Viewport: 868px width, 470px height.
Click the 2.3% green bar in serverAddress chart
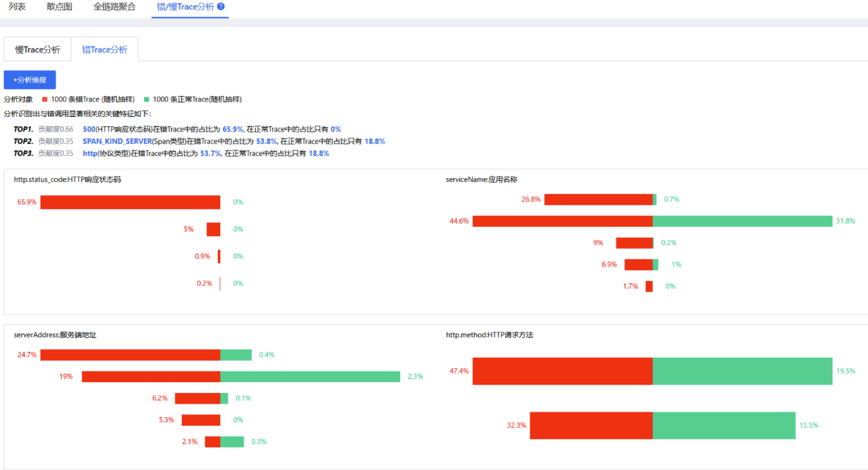[310, 377]
